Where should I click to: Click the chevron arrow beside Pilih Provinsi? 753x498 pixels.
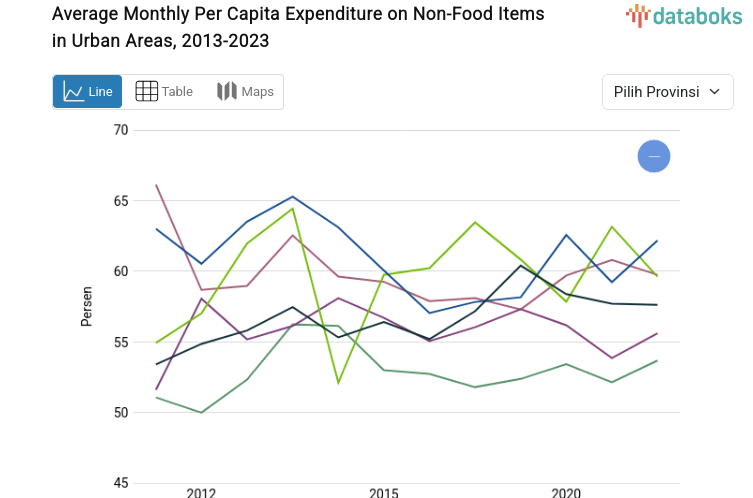coord(714,92)
